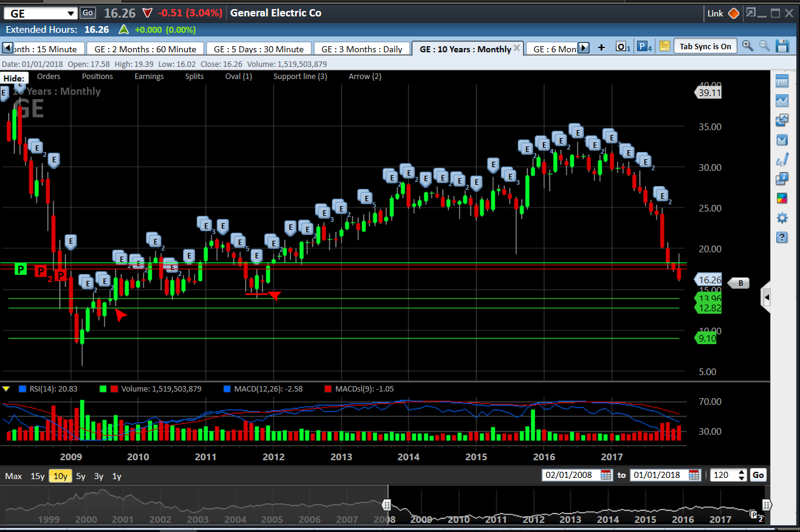Click the 39.11 price label
Viewport: 800px width, 532px height.
point(708,92)
